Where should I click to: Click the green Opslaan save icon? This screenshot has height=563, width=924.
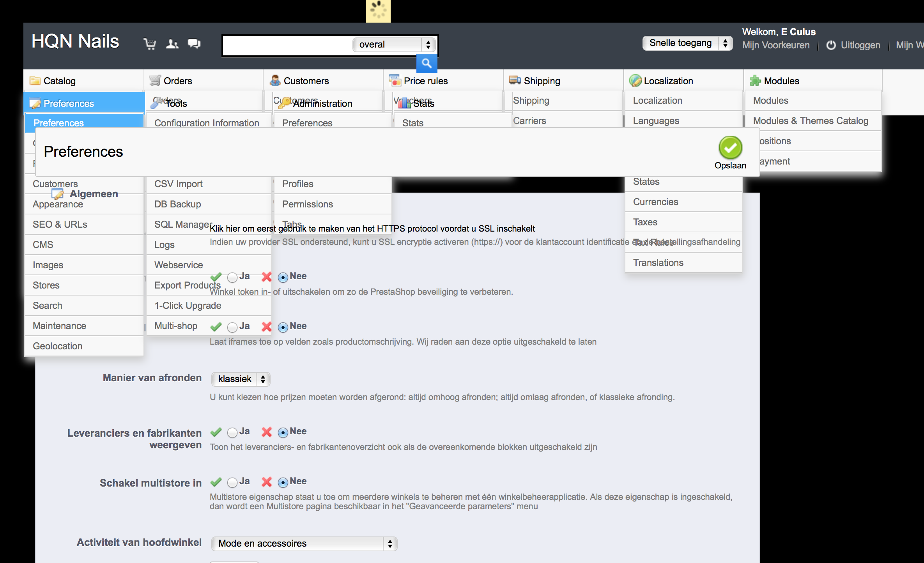point(730,148)
